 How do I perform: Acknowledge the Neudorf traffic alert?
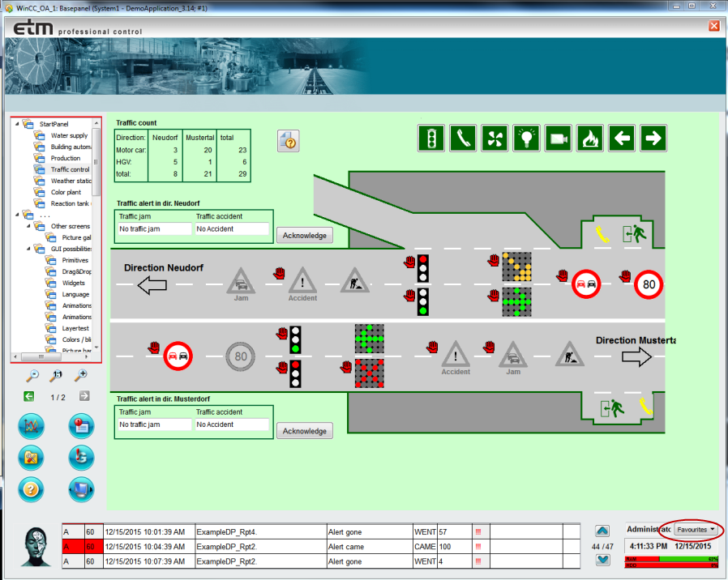[305, 236]
